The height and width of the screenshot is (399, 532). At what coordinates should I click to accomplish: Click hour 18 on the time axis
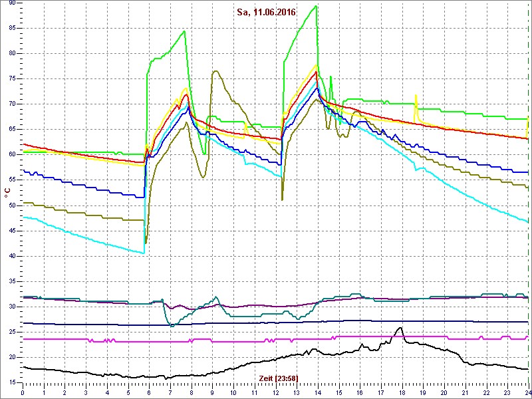(402, 391)
